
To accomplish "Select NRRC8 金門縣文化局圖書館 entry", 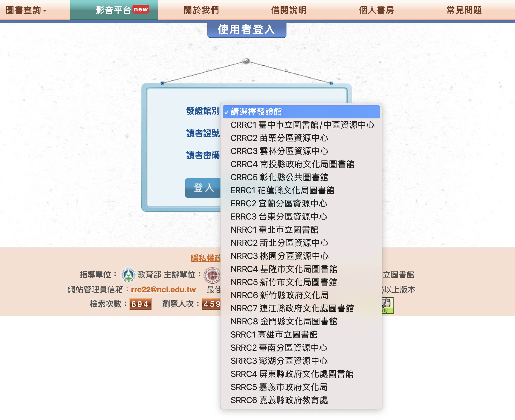I will pos(284,321).
